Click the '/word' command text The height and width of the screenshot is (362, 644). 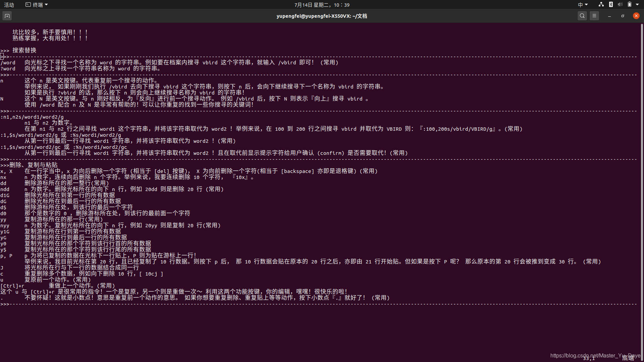point(8,63)
